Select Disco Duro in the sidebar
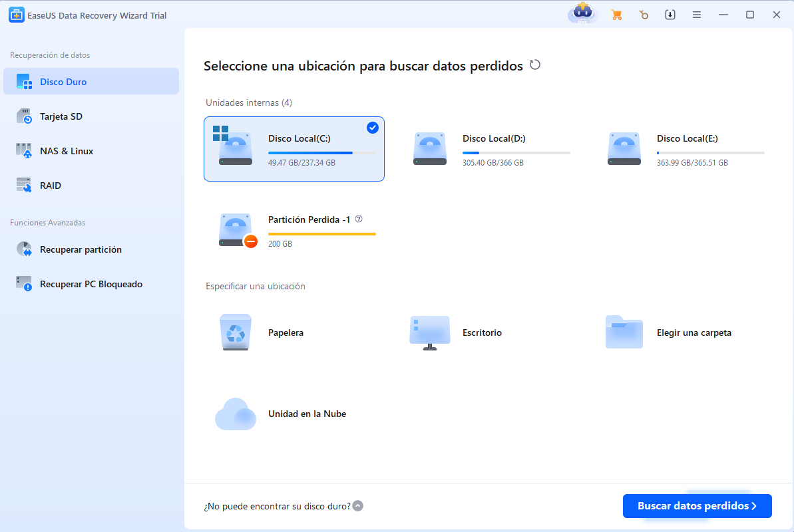This screenshot has height=532, width=794. 91,82
